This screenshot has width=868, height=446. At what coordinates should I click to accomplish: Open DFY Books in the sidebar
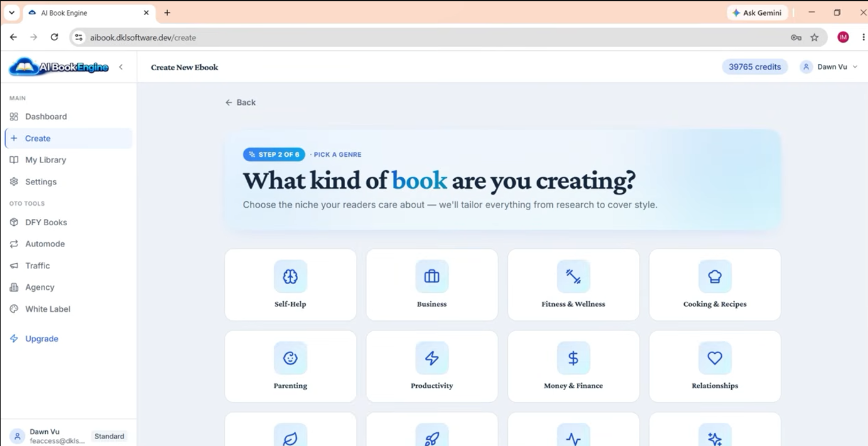pyautogui.click(x=68, y=222)
